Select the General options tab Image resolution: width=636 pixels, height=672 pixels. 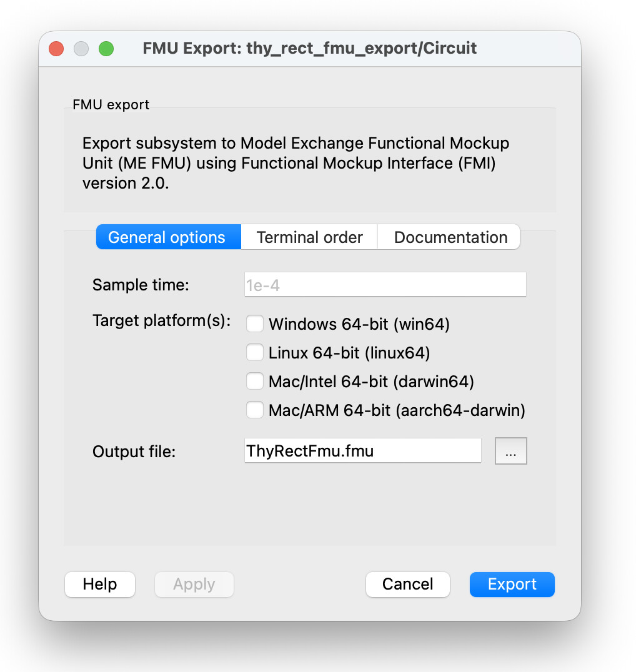pyautogui.click(x=167, y=237)
